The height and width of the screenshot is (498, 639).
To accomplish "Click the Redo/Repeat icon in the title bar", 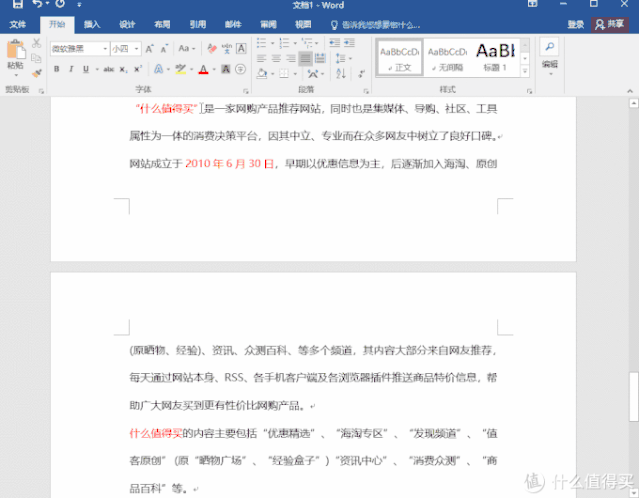I will point(60,4).
